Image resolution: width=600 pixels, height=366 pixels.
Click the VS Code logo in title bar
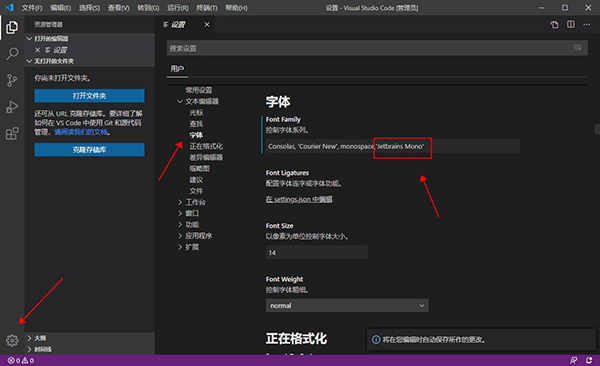click(10, 7)
